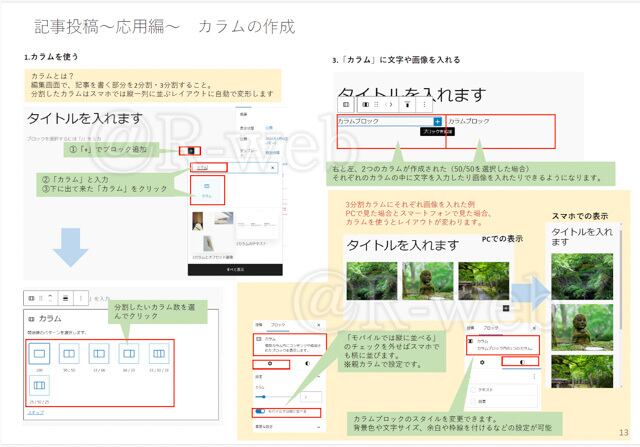Open the tall brown image pattern thumbnail
The image size is (640, 447).
tap(198, 221)
